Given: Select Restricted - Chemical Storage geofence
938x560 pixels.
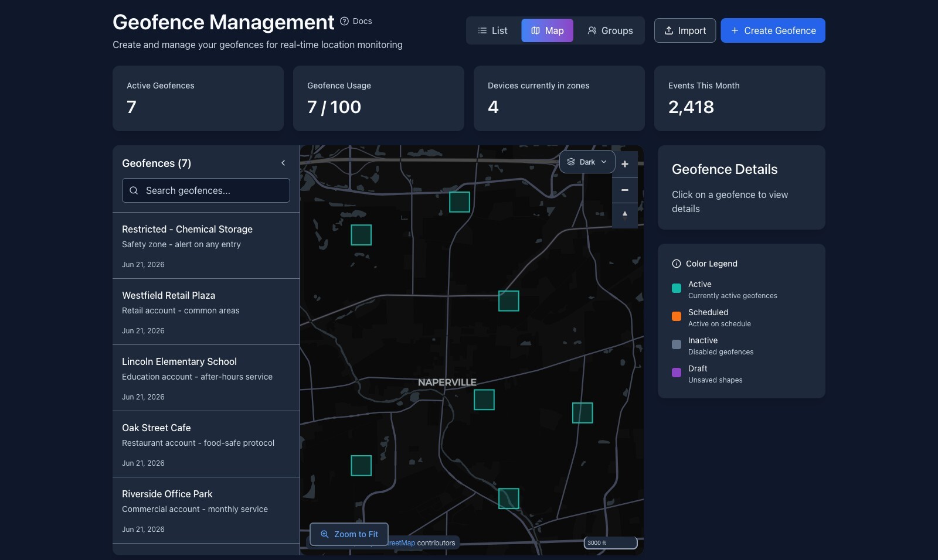Looking at the screenshot, I should click(x=206, y=245).
